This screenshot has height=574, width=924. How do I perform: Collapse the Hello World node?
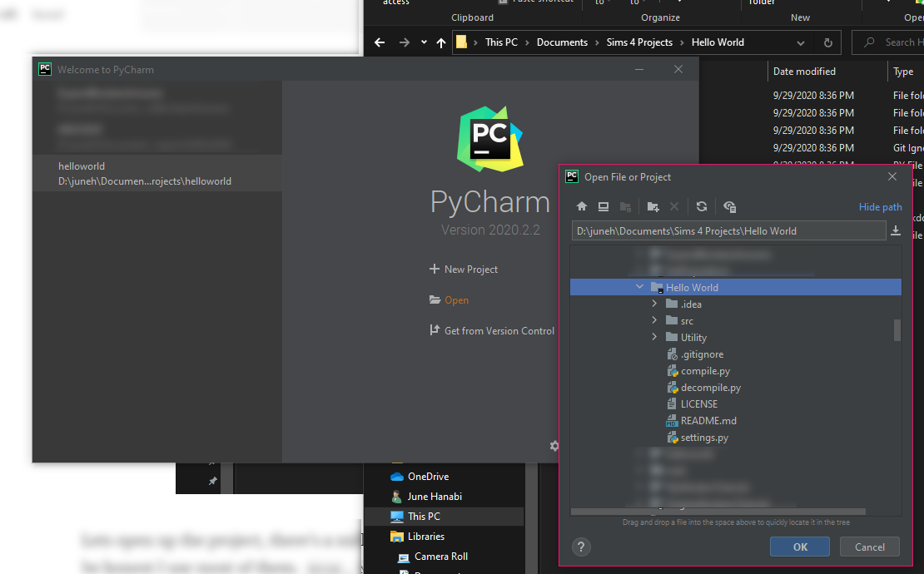pos(639,286)
